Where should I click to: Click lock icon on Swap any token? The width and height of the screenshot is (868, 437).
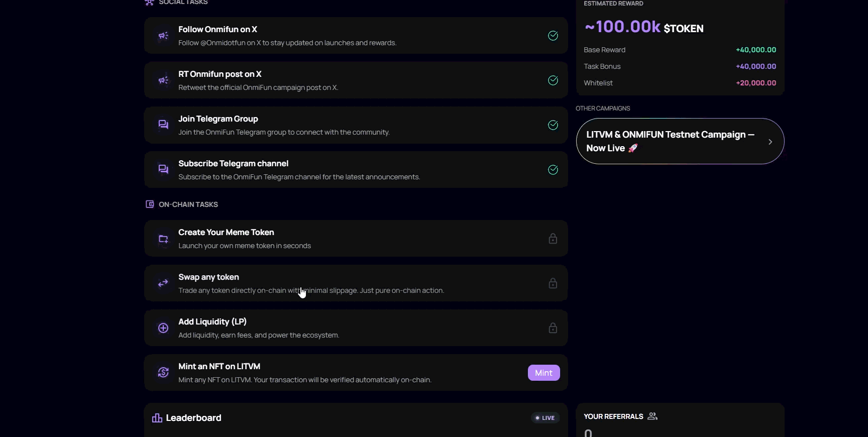point(553,283)
